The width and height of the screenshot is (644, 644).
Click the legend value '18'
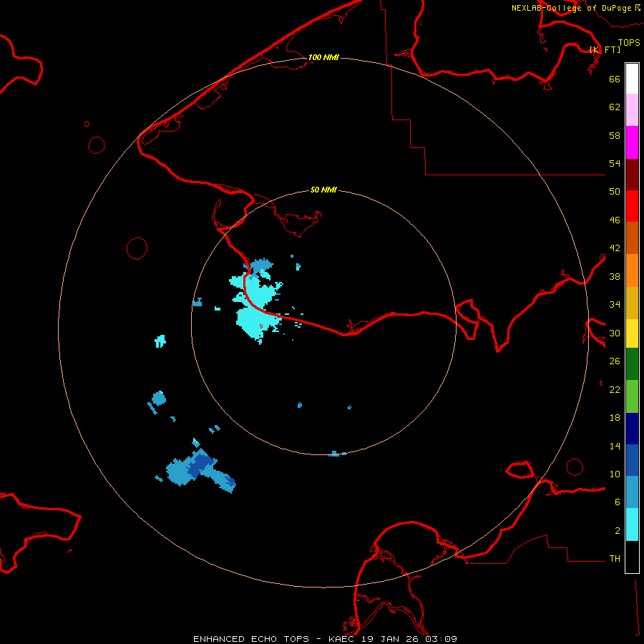(x=615, y=418)
